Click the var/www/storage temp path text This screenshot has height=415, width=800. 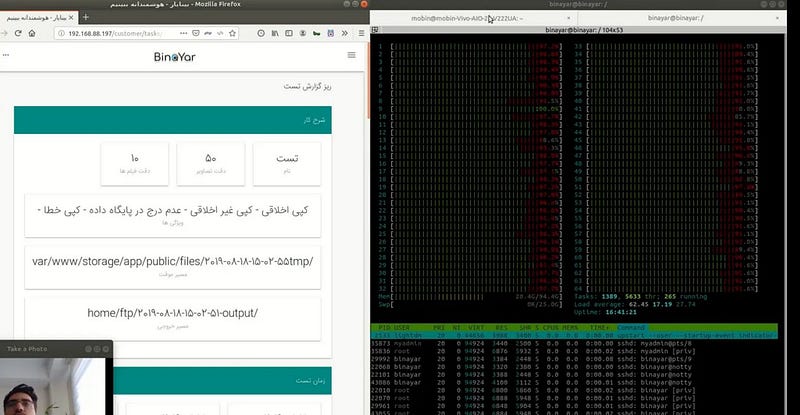[173, 261]
